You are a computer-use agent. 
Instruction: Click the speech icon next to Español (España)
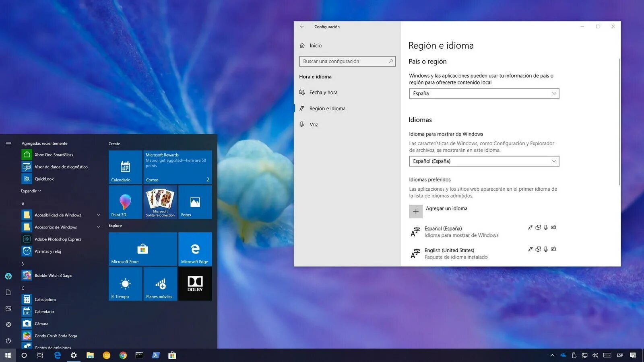point(545,227)
